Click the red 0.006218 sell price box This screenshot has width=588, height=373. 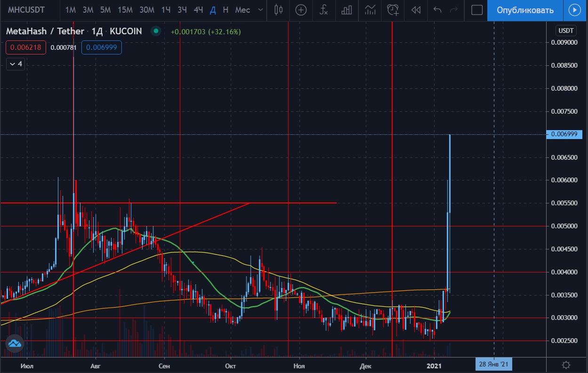pos(26,47)
